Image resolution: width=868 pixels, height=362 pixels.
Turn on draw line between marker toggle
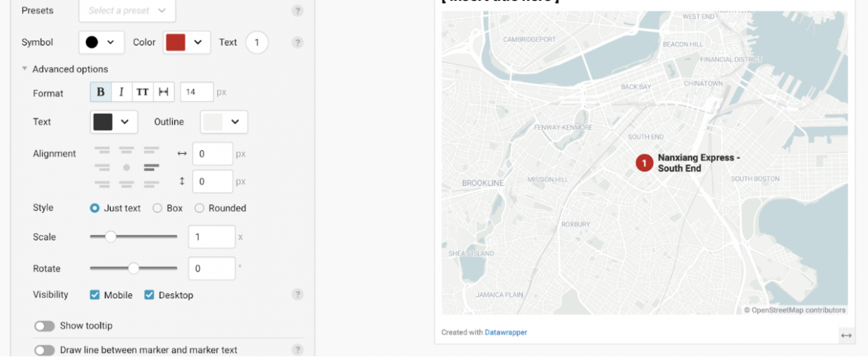tap(45, 350)
